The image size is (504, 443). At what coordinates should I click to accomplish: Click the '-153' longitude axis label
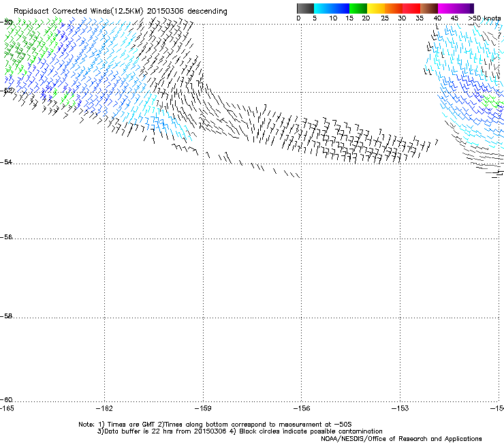[400, 408]
